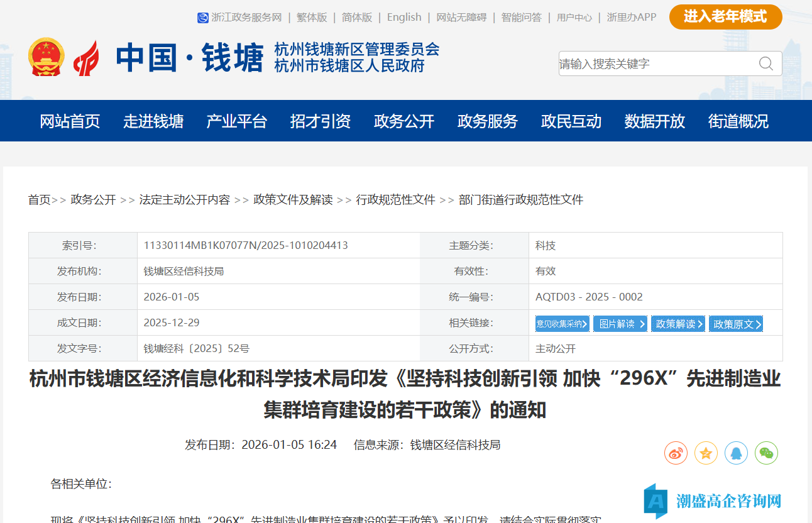
Task: Go to 行政规范性文件 breadcrumb
Action: [396, 200]
